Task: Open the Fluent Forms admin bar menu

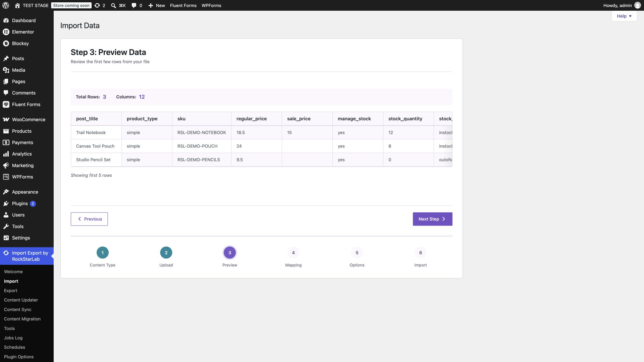Action: click(183, 5)
